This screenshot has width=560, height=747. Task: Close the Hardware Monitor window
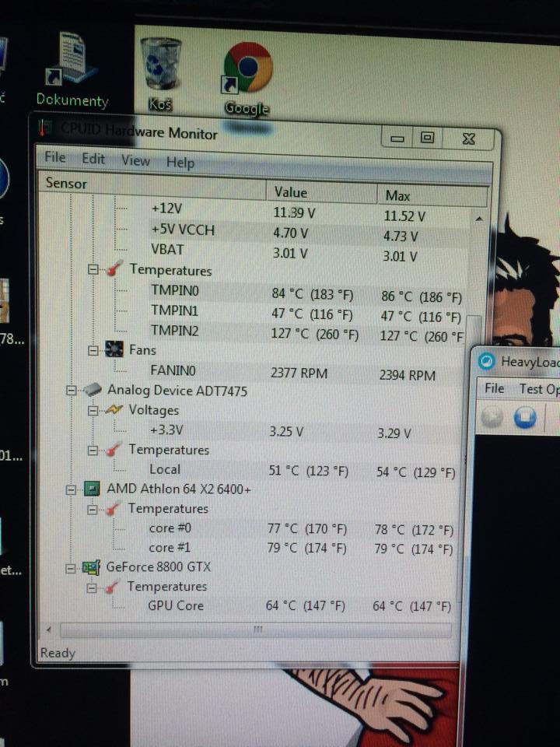469,139
